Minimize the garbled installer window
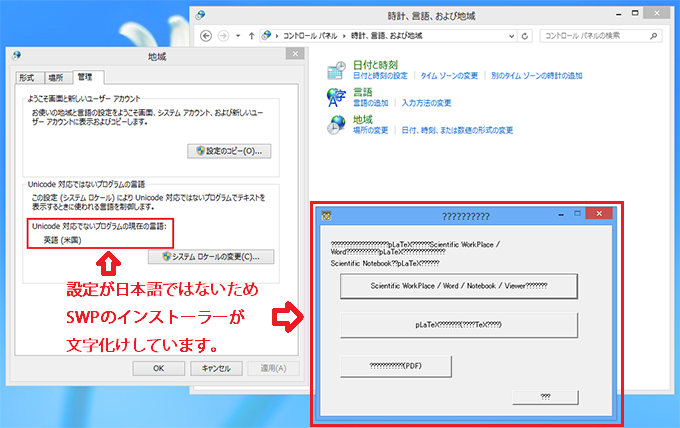680x428 pixels. tap(561, 214)
